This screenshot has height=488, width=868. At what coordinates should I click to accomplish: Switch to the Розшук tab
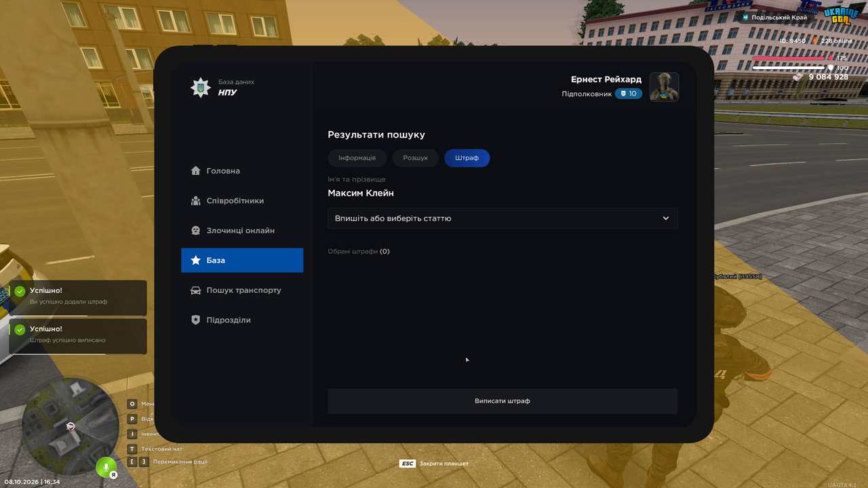tap(416, 158)
